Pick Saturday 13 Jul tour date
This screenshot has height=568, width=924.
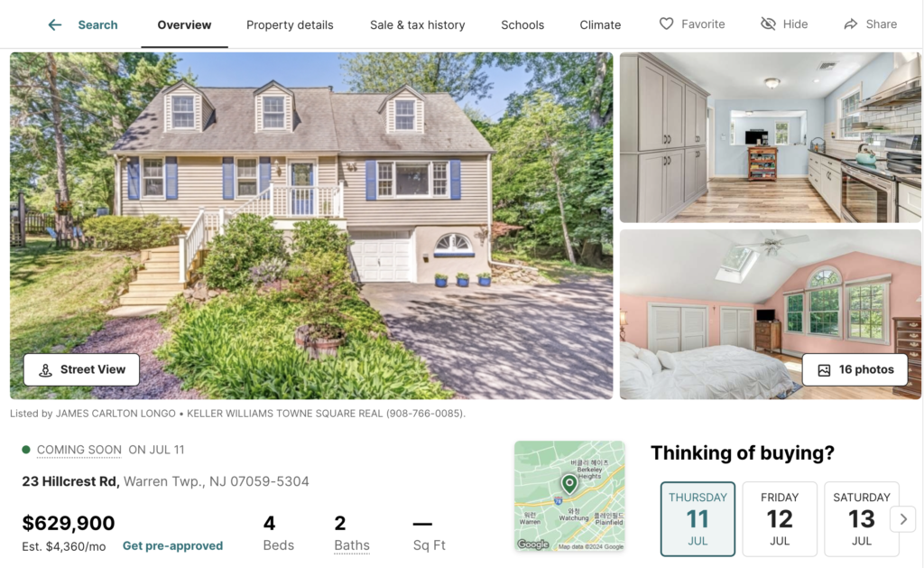[x=862, y=519]
